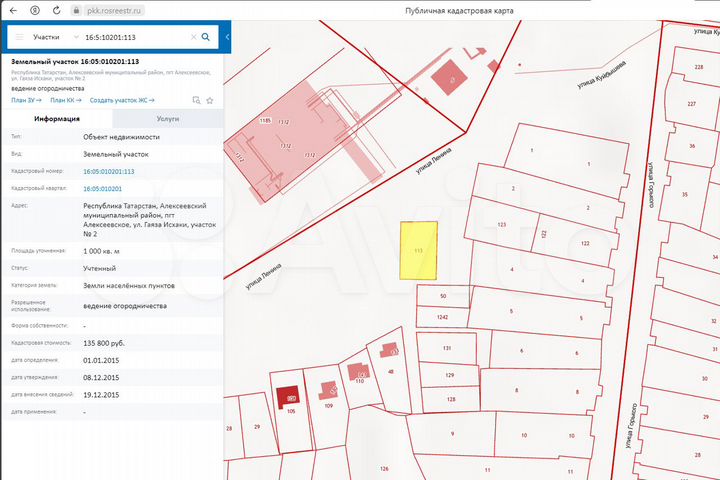
Task: Clear the search field with X
Action: point(192,37)
